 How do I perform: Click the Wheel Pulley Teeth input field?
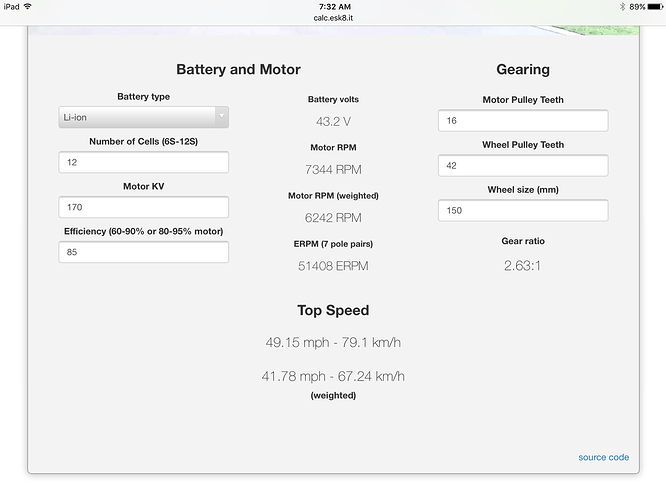(x=522, y=165)
